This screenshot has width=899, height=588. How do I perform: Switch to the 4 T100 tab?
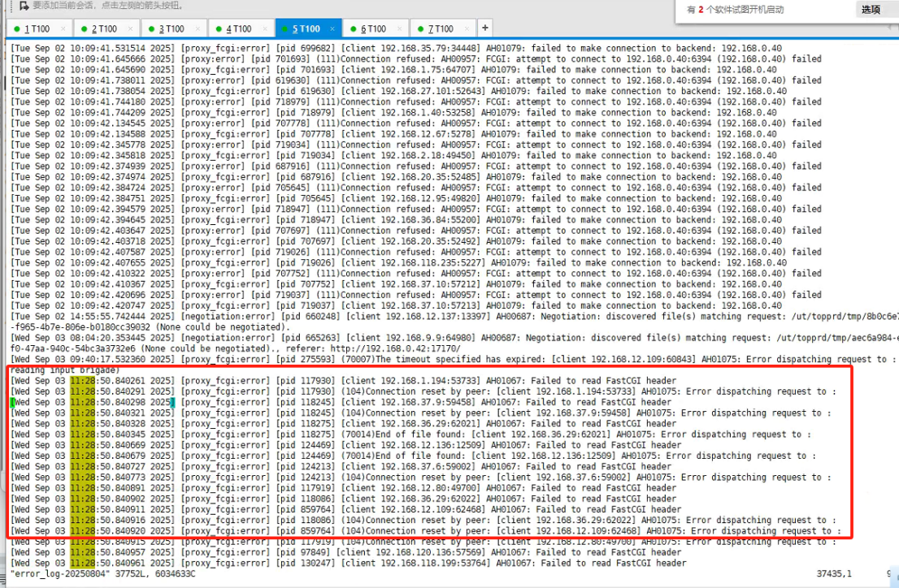click(x=241, y=27)
